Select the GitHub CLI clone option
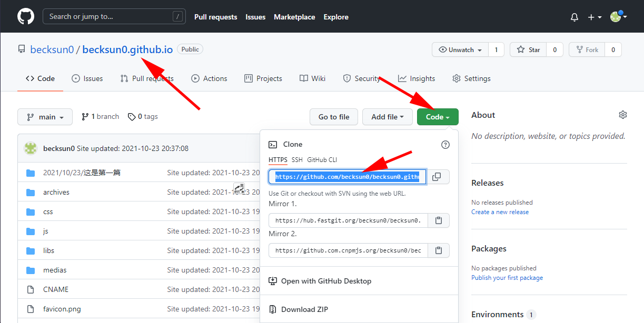The height and width of the screenshot is (323, 644). [x=322, y=160]
